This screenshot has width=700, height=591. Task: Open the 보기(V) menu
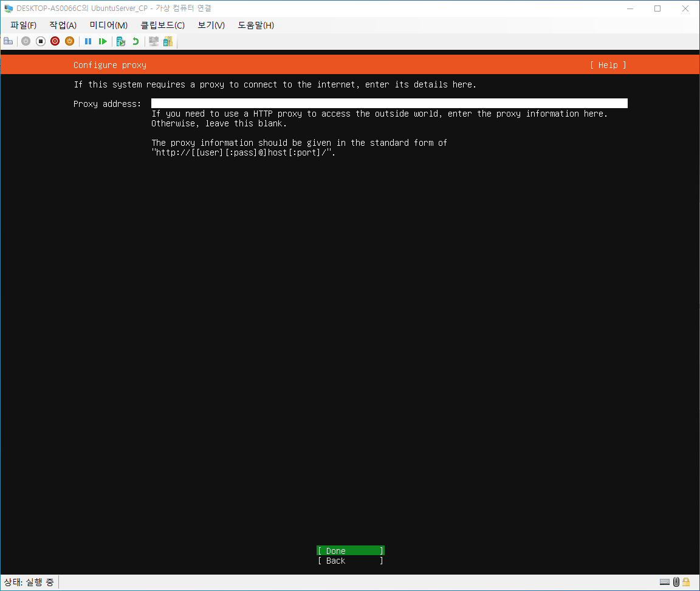(211, 26)
